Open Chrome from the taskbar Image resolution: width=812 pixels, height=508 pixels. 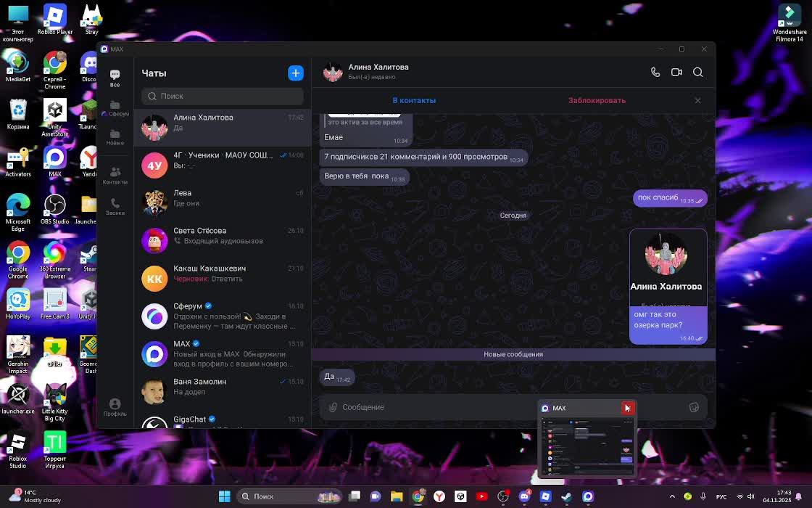pyautogui.click(x=418, y=496)
